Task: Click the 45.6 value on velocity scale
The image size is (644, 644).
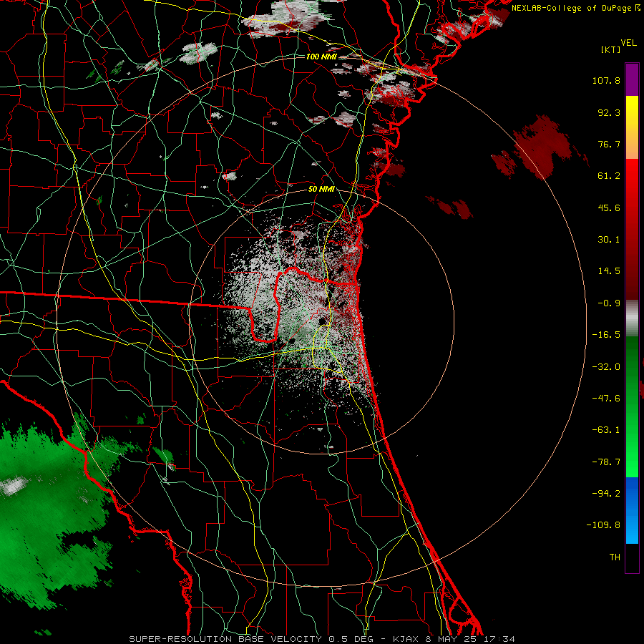Action: coord(609,208)
